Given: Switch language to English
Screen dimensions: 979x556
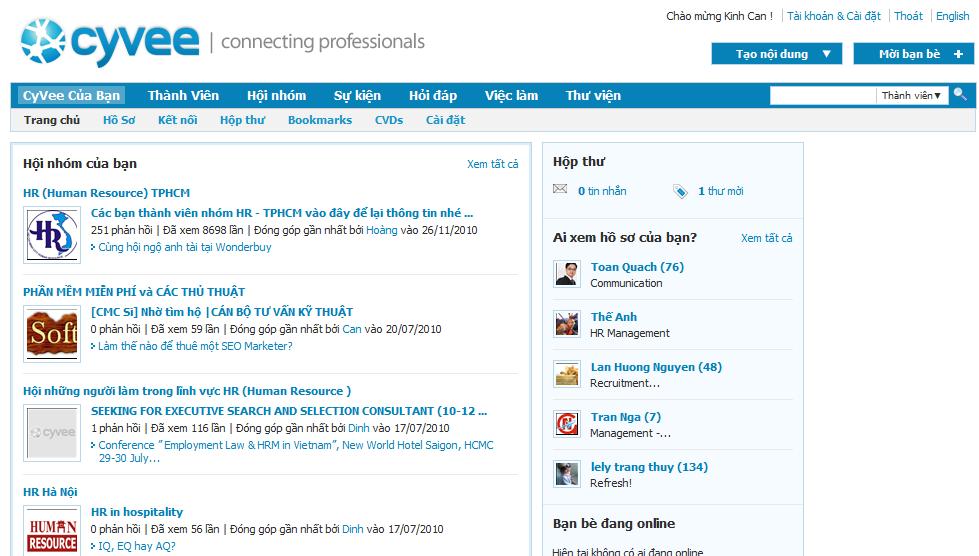Looking at the screenshot, I should click(x=952, y=16).
